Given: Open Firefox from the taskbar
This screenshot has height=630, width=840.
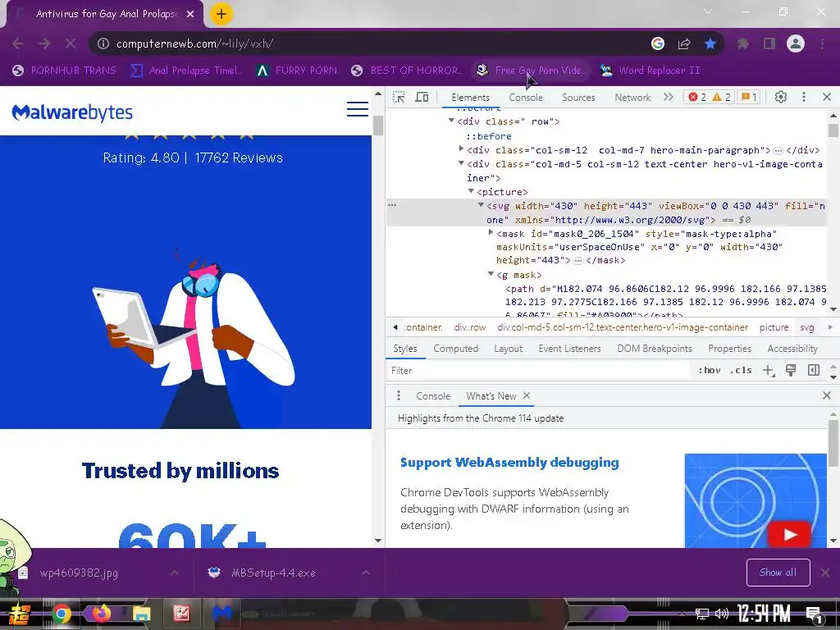Looking at the screenshot, I should (x=101, y=613).
